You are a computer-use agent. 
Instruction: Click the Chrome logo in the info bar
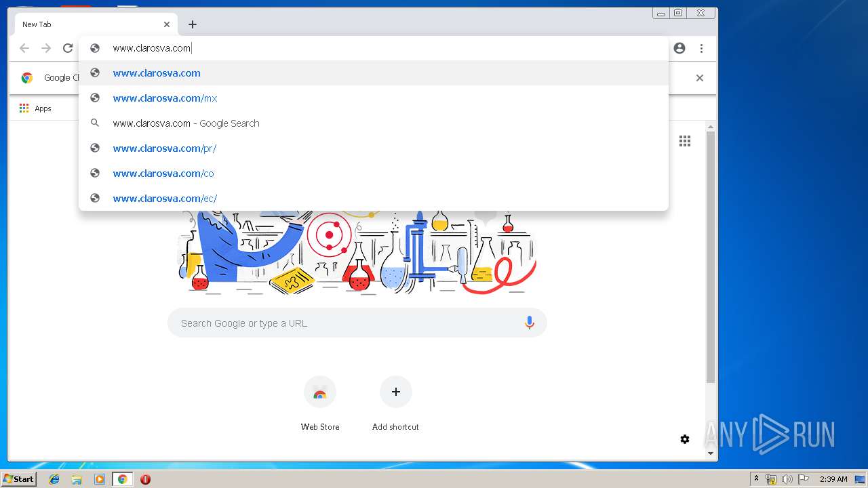[x=27, y=78]
